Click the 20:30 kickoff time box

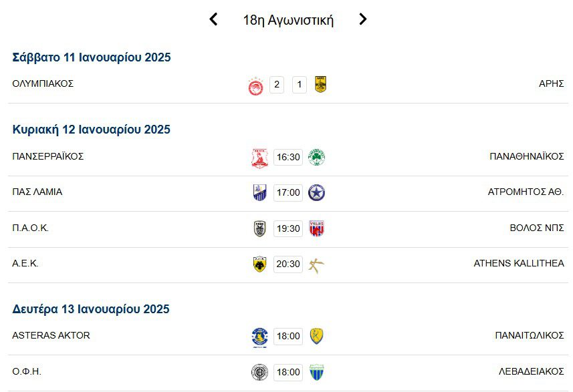[288, 264]
